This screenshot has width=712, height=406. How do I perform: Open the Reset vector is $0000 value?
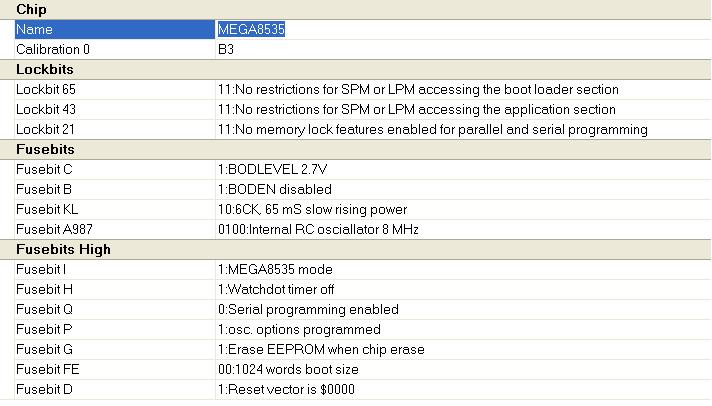coord(286,389)
